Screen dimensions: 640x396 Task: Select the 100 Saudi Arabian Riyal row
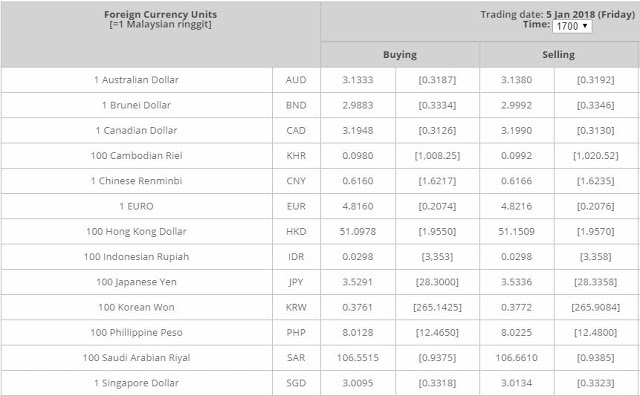point(320,358)
